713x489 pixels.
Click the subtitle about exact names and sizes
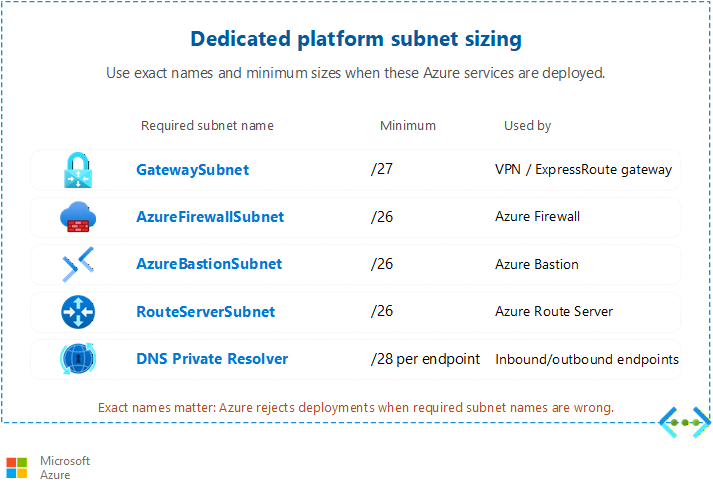(x=356, y=73)
